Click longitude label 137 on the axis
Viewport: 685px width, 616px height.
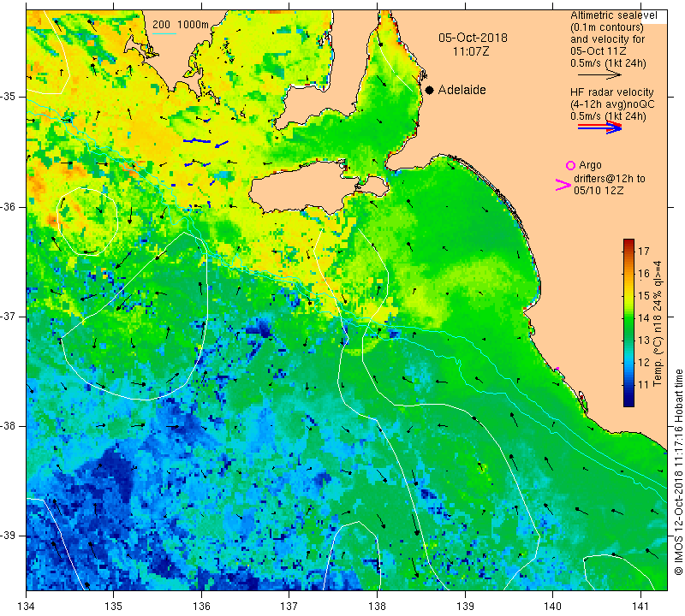tap(289, 607)
